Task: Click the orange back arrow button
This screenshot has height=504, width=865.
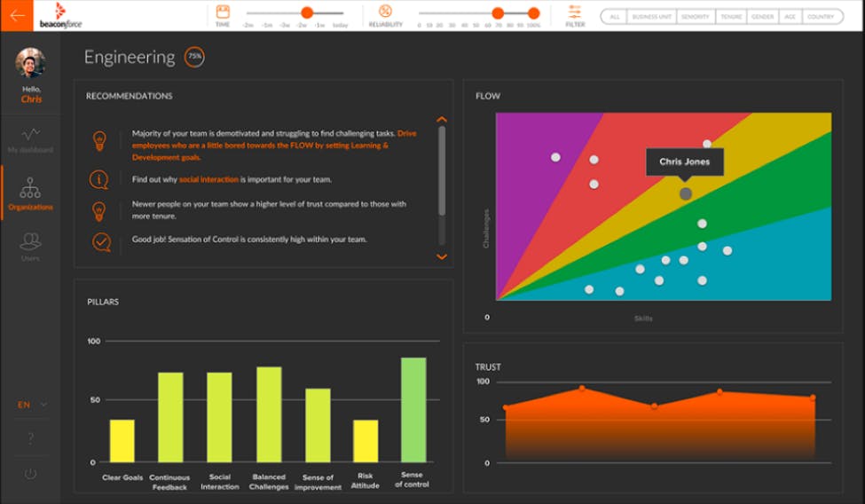Action: tap(16, 15)
